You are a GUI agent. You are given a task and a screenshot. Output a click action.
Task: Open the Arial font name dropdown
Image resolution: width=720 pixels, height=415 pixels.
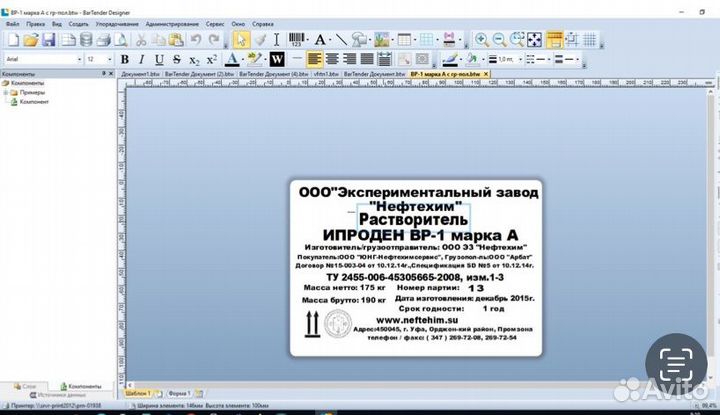(79, 59)
